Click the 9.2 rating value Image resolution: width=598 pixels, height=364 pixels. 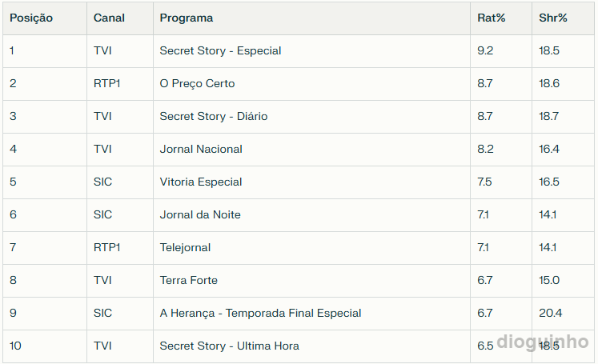485,50
